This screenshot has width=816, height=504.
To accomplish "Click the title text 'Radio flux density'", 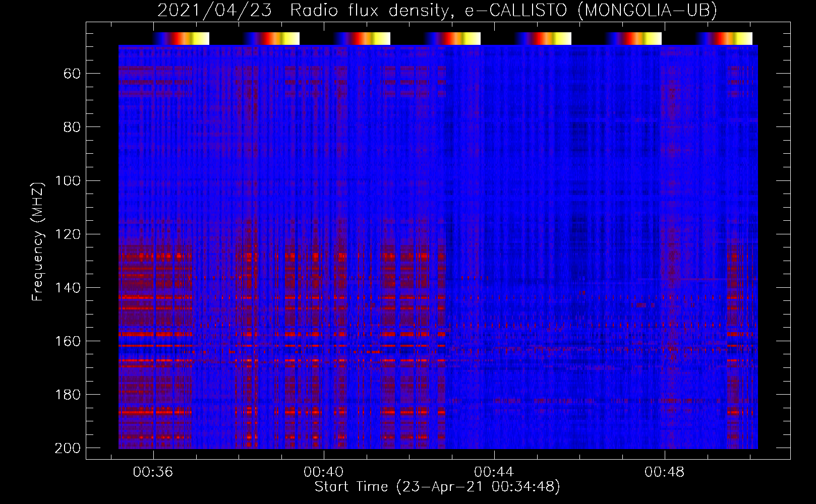I will click(370, 11).
